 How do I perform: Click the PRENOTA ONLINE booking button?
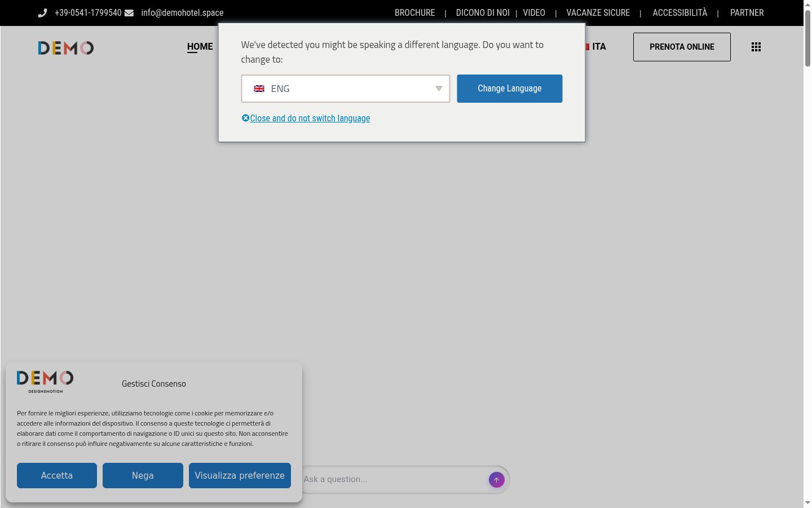click(x=682, y=47)
